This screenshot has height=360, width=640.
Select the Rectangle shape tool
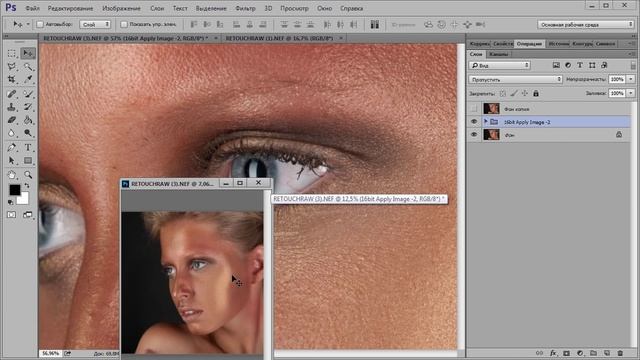[28, 161]
